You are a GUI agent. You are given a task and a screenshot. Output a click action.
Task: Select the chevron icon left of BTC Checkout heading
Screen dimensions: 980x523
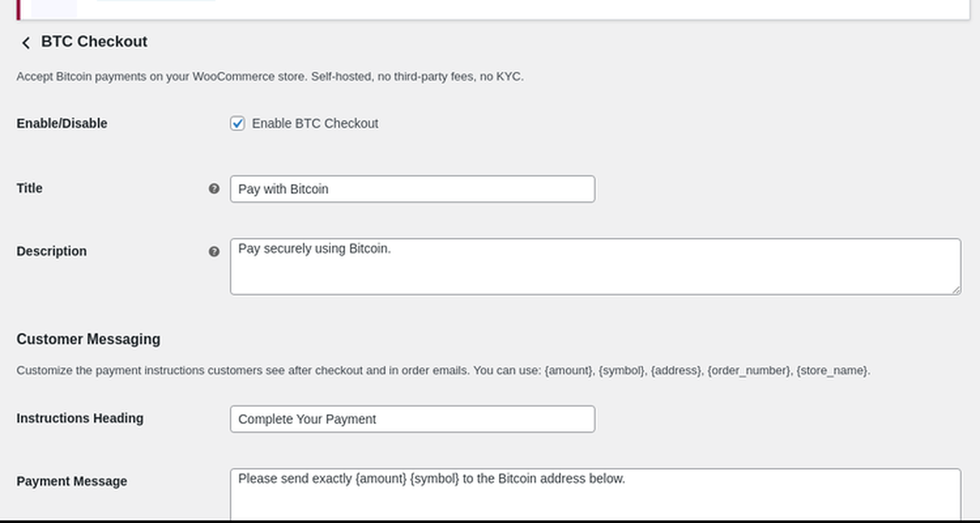[25, 42]
